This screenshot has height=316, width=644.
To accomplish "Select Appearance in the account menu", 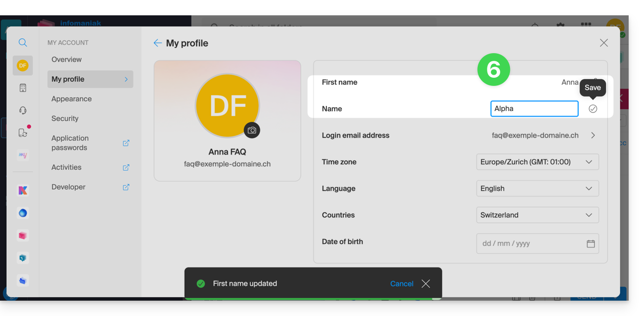I will 72,99.
